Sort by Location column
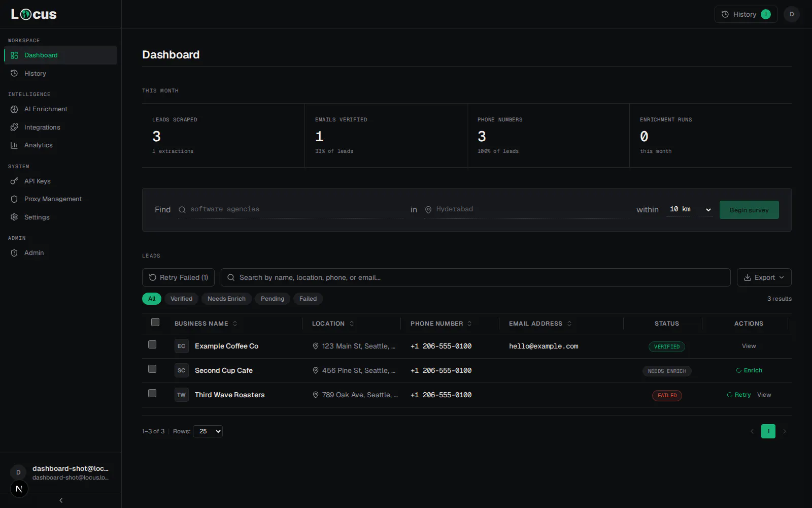This screenshot has height=508, width=812. click(x=333, y=324)
